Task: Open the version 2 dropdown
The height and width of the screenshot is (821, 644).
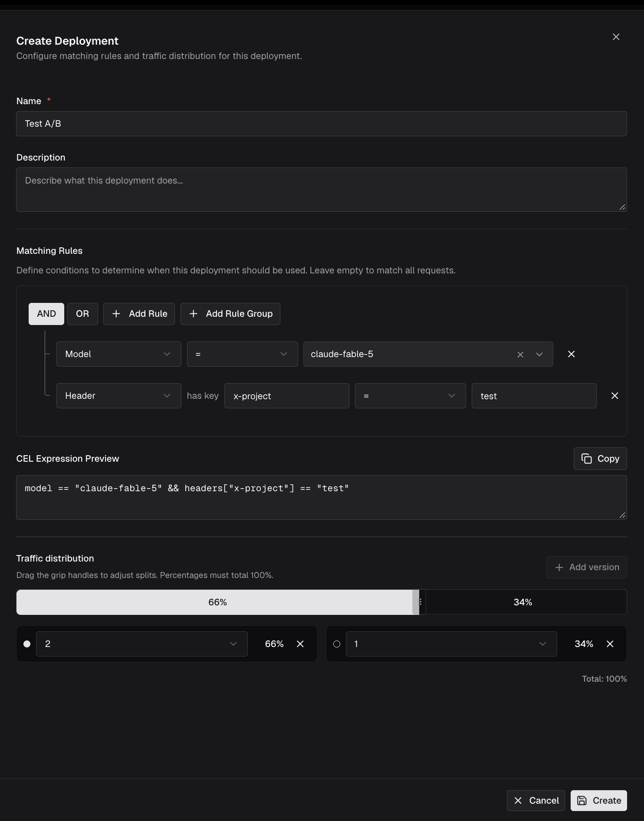Action: pyautogui.click(x=142, y=644)
